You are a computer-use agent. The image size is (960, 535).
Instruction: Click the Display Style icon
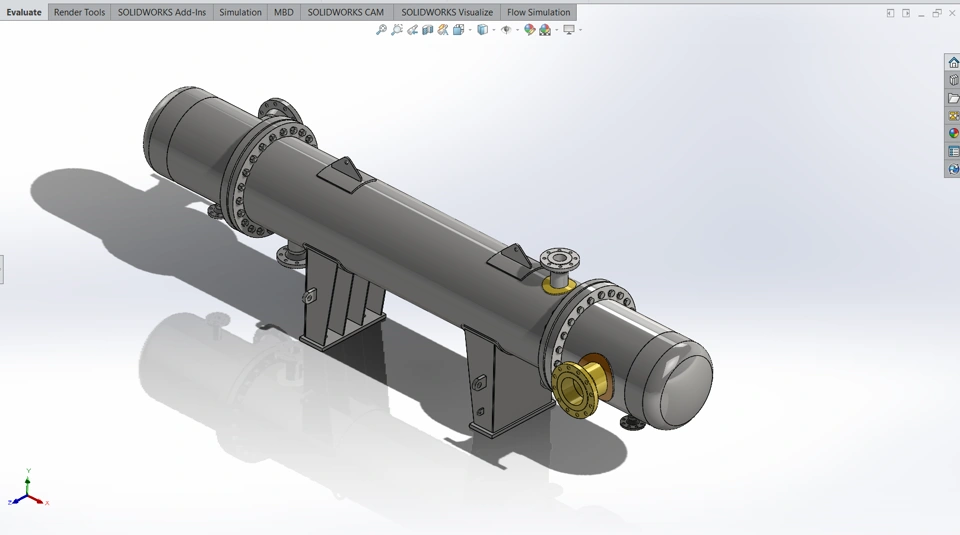point(482,29)
